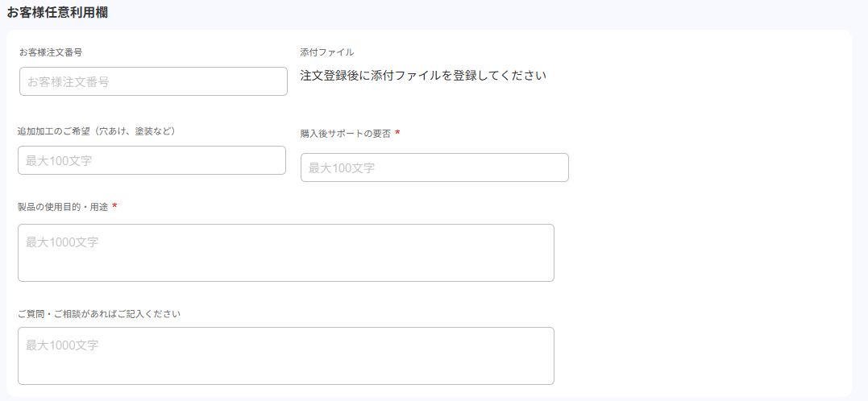Click the お客様注文番号 field label
The height and width of the screenshot is (401, 868).
pyautogui.click(x=51, y=52)
